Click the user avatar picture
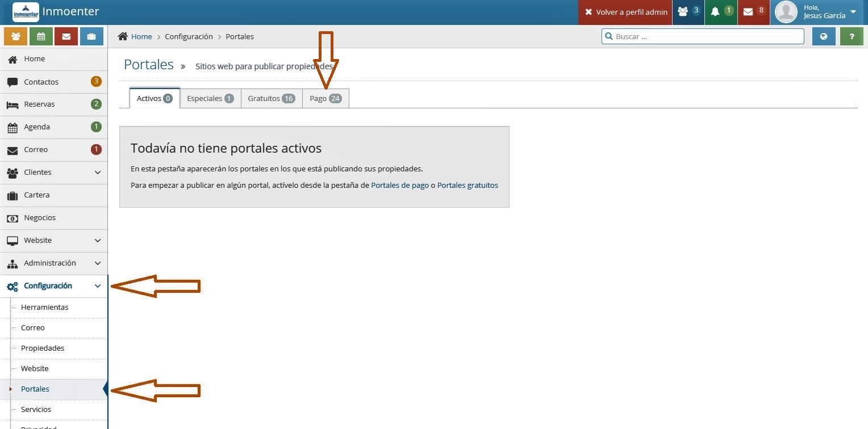Screen dimensions: 868x429 pos(786,12)
